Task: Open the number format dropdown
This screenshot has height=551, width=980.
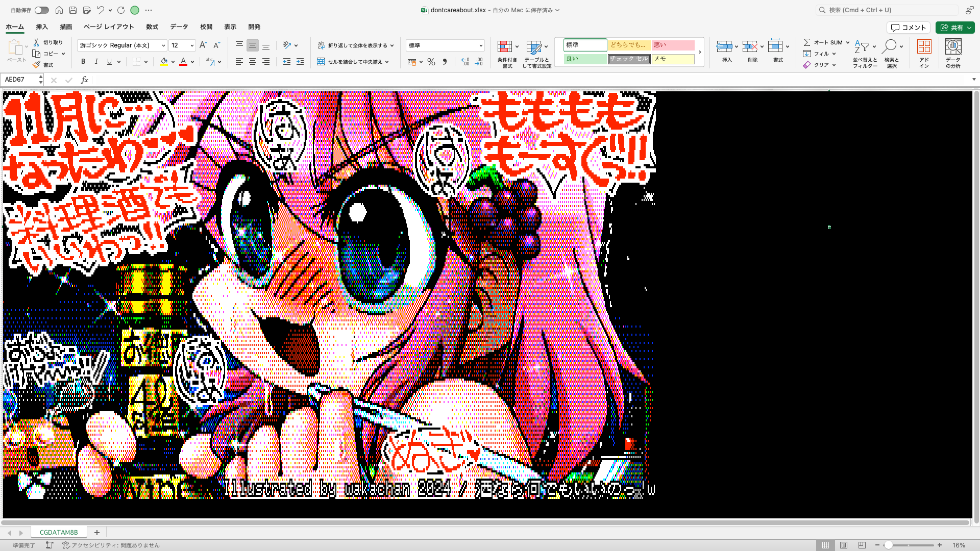Action: coord(481,46)
